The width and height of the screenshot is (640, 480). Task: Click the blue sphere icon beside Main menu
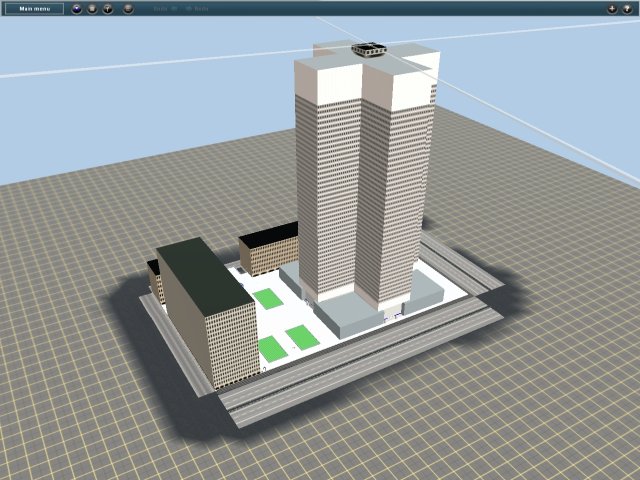click(x=77, y=8)
